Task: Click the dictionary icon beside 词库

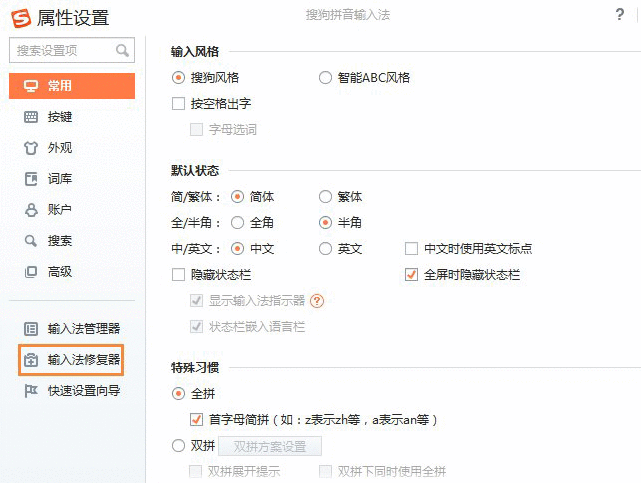Action: click(x=31, y=179)
